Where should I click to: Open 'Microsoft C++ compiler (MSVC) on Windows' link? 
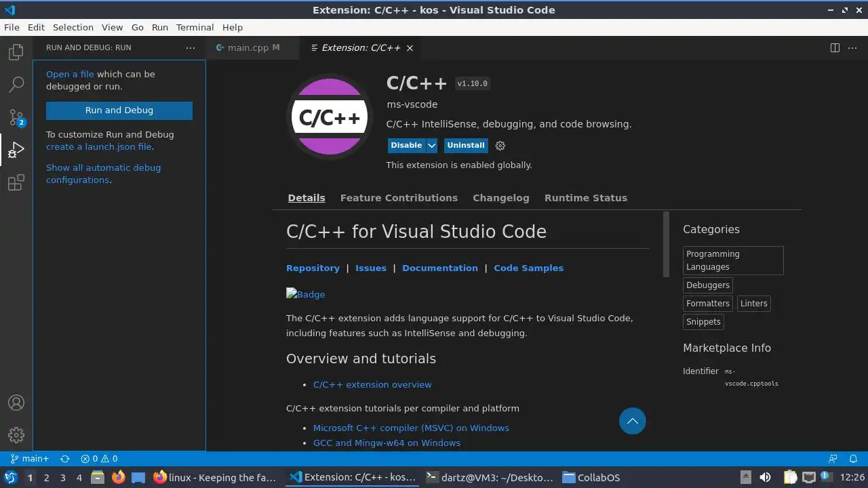tap(411, 428)
